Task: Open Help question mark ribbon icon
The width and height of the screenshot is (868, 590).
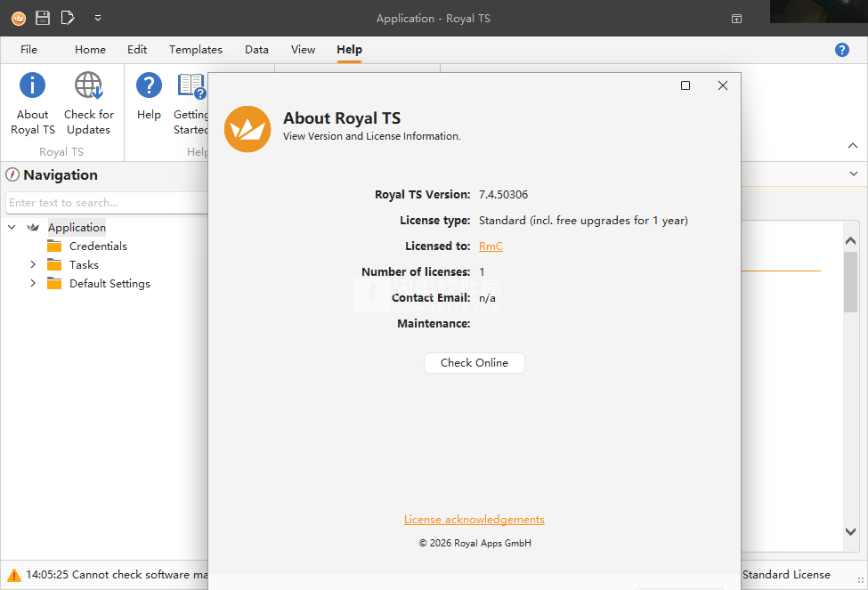Action: pos(149,86)
